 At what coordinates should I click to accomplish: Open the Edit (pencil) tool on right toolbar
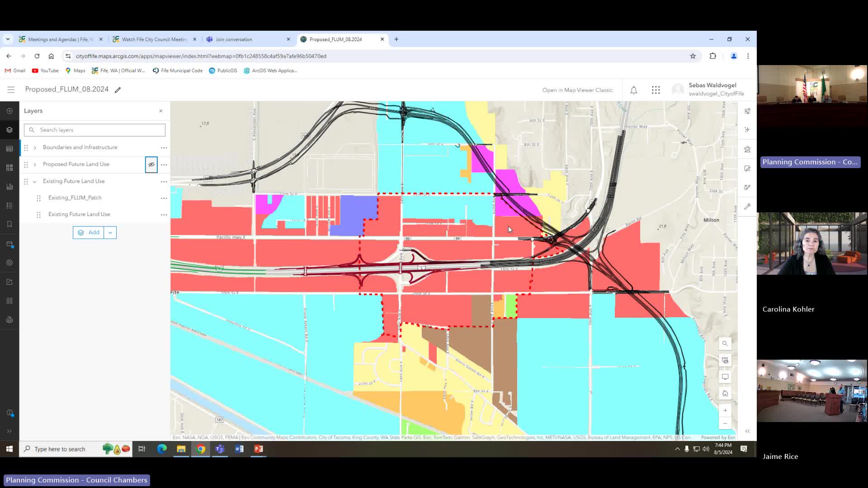click(747, 168)
